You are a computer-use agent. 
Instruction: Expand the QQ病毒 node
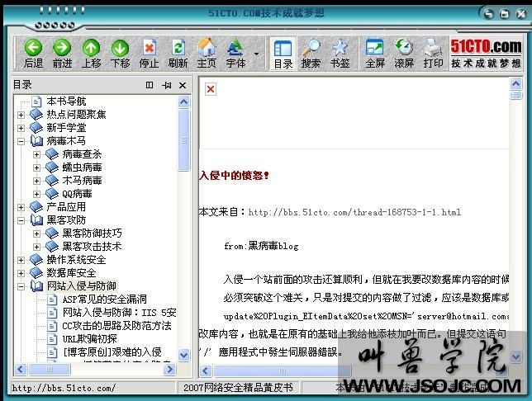pyautogui.click(x=36, y=194)
